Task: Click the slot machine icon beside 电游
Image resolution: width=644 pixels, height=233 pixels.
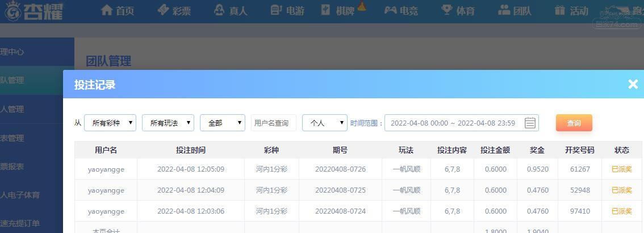Action: (277, 10)
